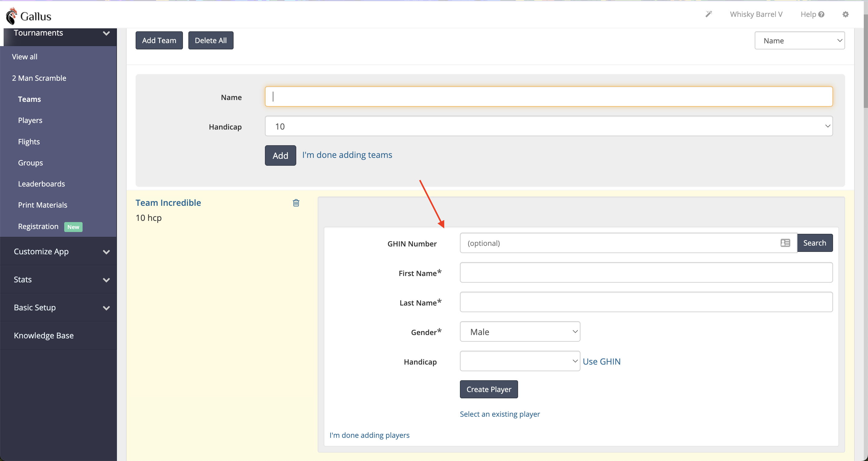
Task: Open the Whisky Barrel V account menu
Action: click(756, 14)
